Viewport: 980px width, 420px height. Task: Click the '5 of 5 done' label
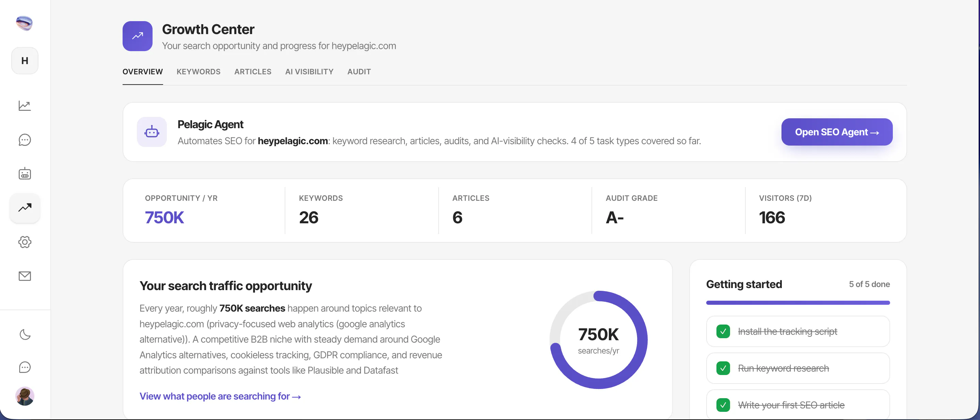[x=869, y=284]
